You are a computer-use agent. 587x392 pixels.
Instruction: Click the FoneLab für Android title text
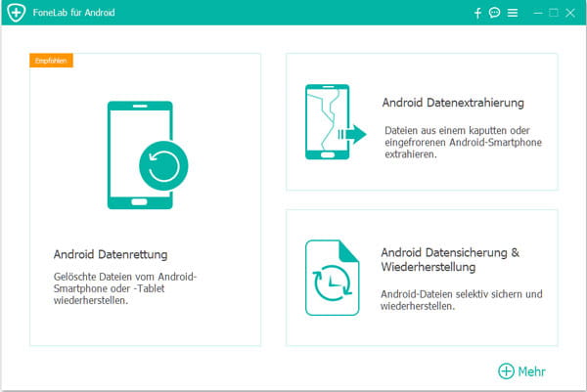coord(77,14)
